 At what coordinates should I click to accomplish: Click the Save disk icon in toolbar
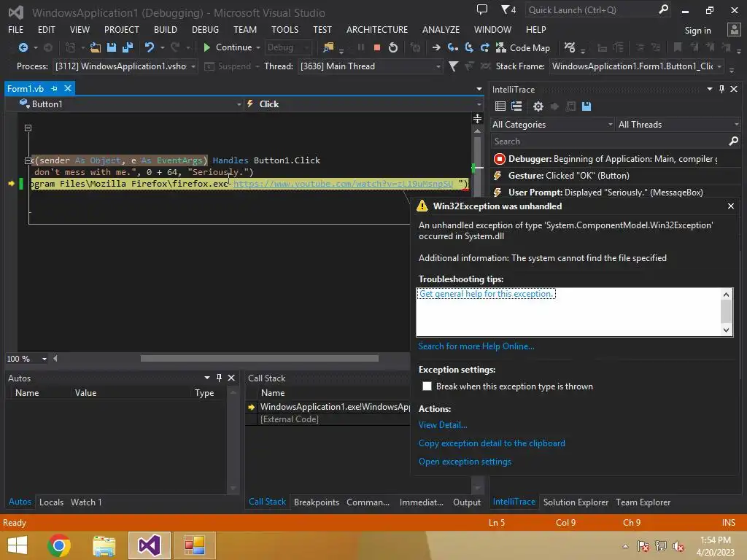[112, 47]
